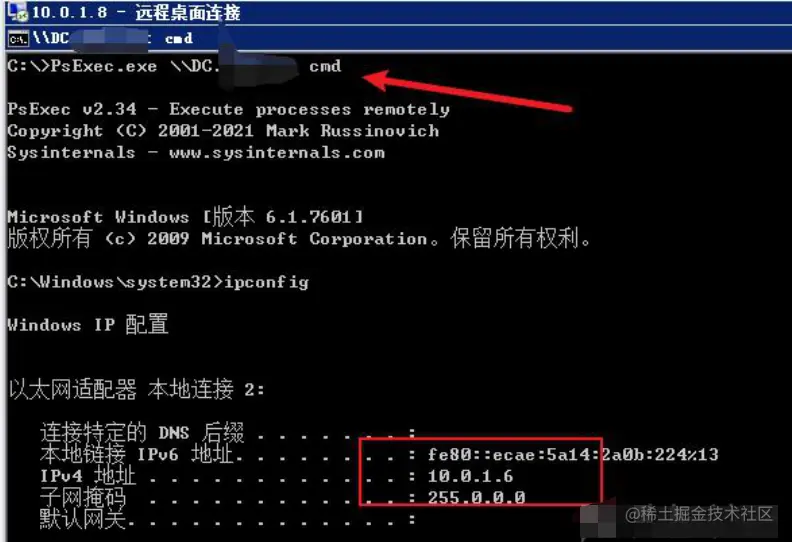Click the subnet mask 255.0.0.0 value
The width and height of the screenshot is (792, 542).
476,498
